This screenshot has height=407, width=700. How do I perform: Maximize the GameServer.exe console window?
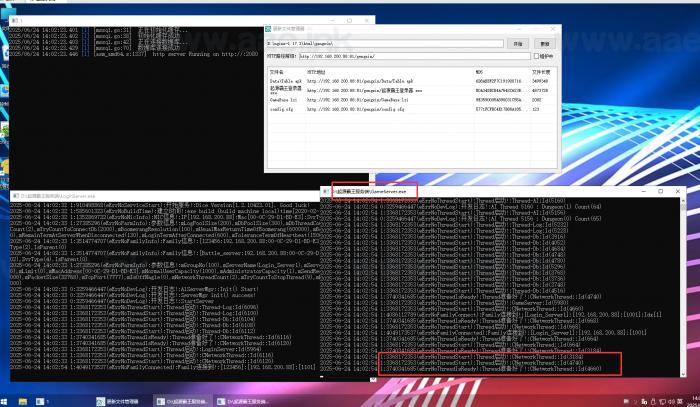[x=661, y=191]
